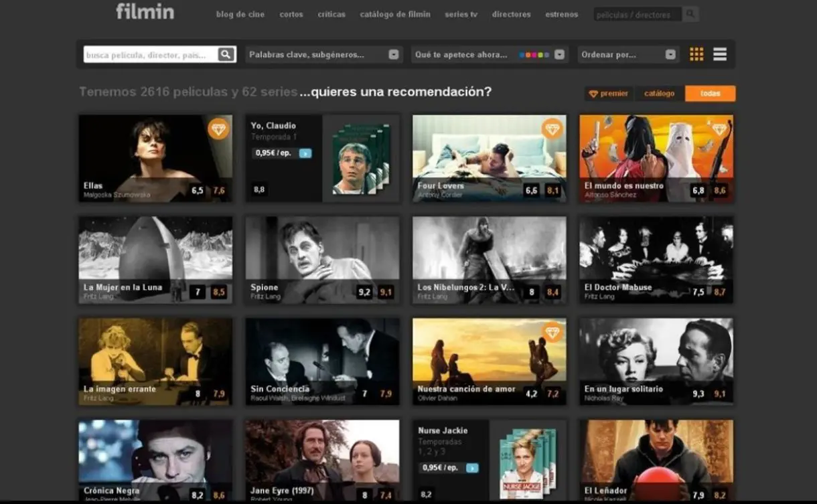Screen dimensions: 817x504
Task: Click the magnifier button in film search box
Action: (x=226, y=55)
